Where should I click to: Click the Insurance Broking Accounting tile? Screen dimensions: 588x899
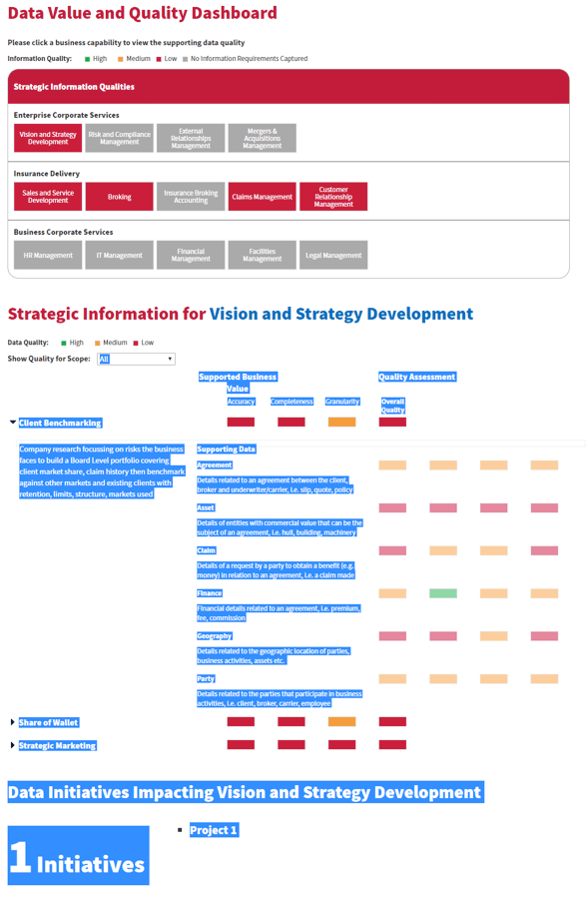coord(191,197)
